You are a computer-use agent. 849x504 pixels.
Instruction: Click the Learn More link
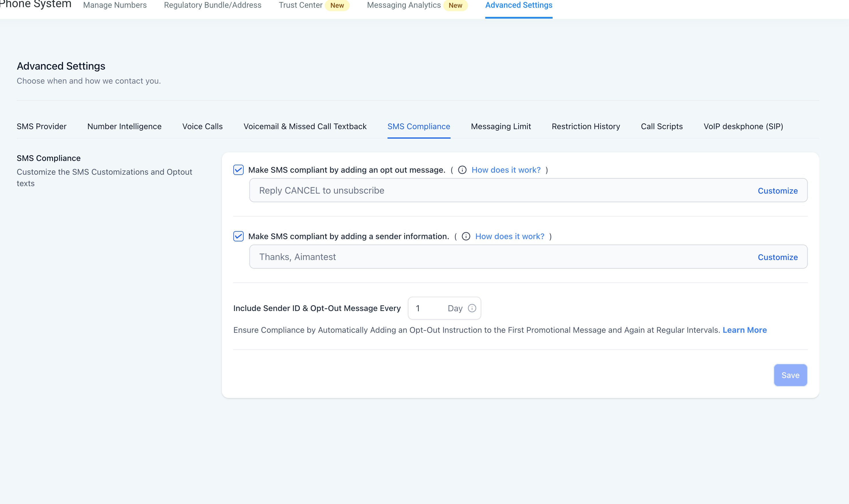tap(744, 330)
